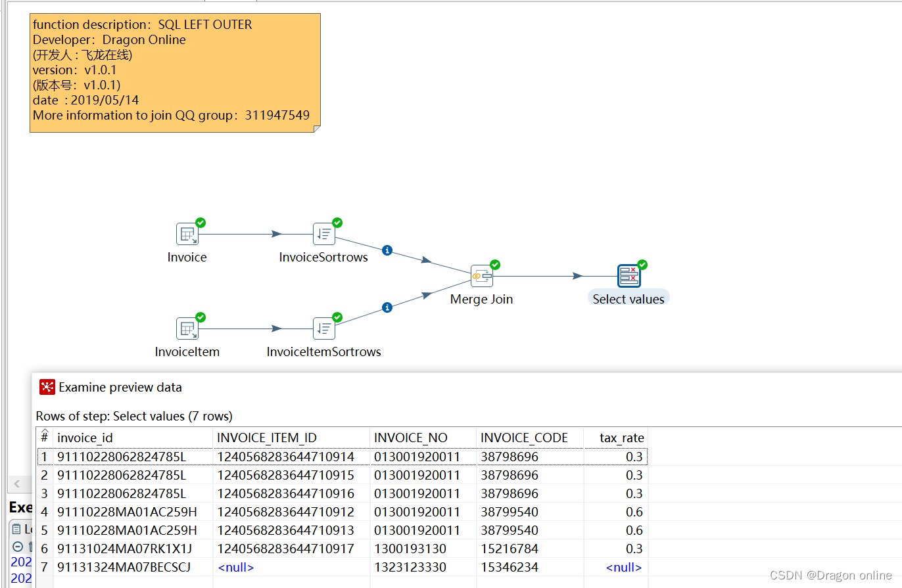Click the left scroll arrow of canvas scrollbar

point(17,484)
